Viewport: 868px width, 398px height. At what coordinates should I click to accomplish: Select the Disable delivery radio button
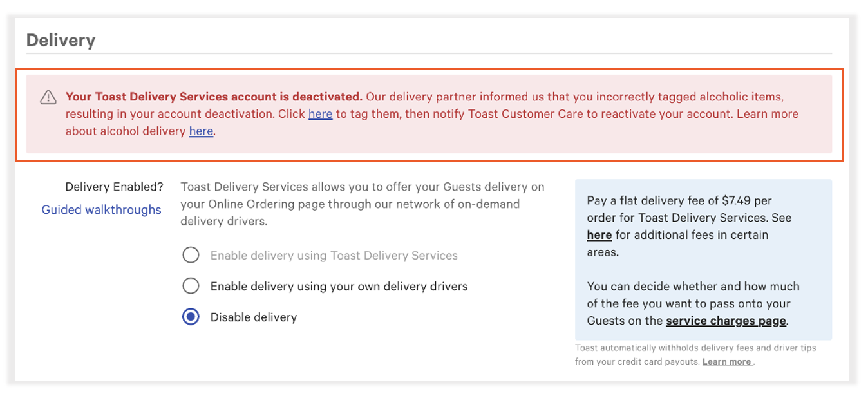click(x=191, y=317)
